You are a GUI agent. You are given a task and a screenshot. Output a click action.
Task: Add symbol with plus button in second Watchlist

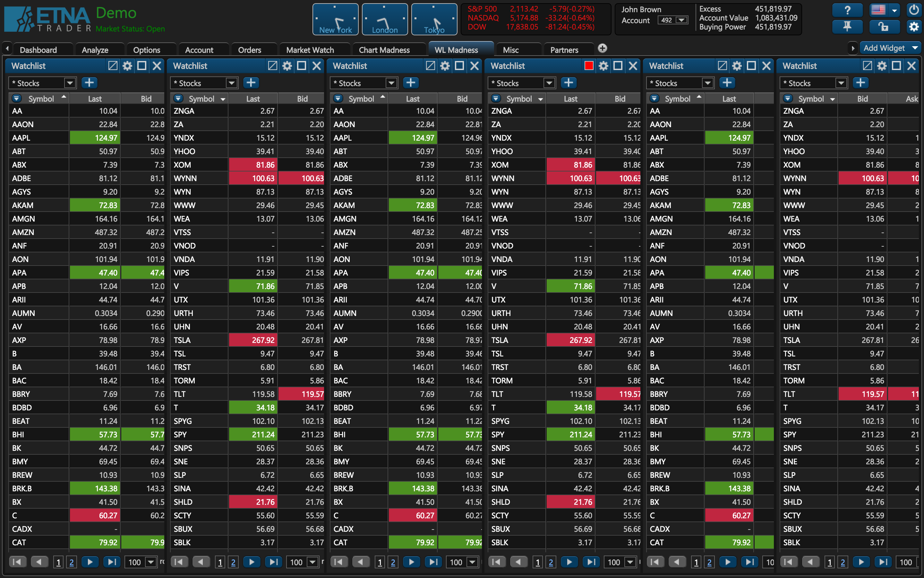click(x=251, y=83)
